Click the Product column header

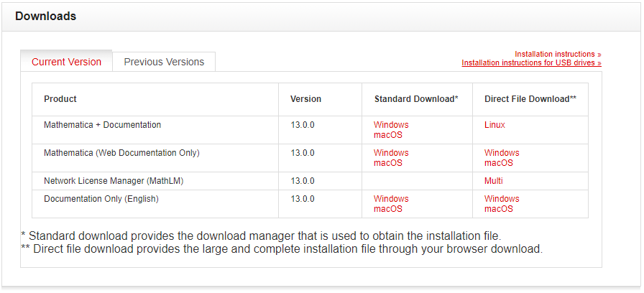(60, 99)
